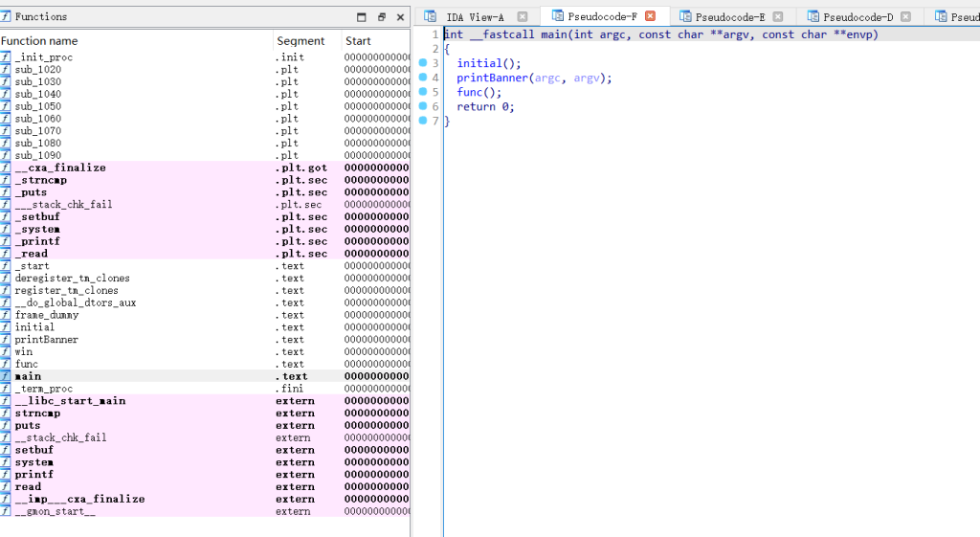The width and height of the screenshot is (980, 537).
Task: Switch to the IDA View-A tab
Action: click(x=475, y=17)
